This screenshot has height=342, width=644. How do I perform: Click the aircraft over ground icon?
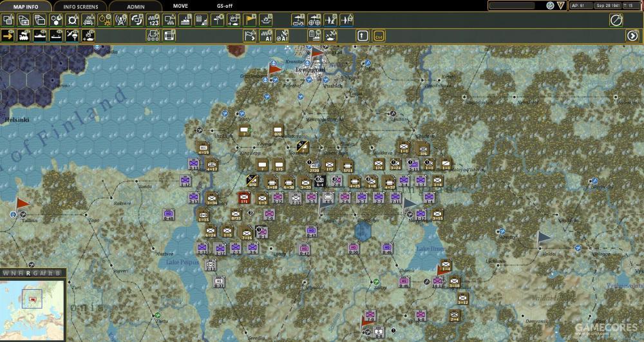click(330, 35)
